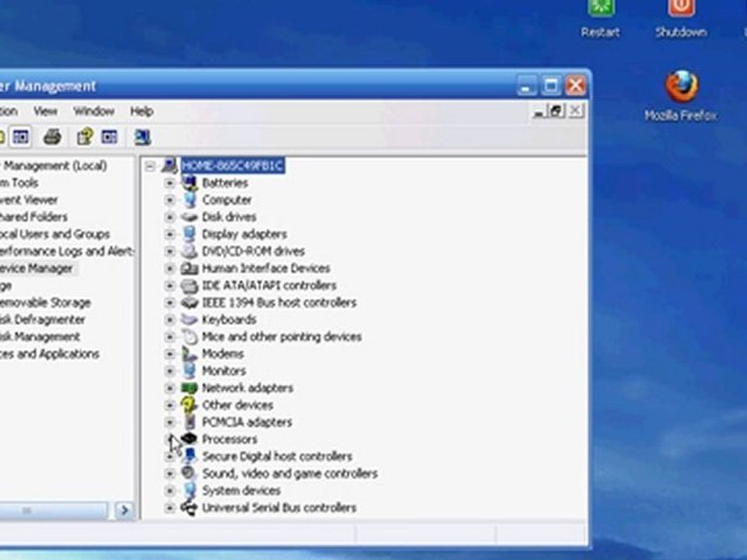
Task: Select Local Users and Groups item
Action: click(54, 234)
